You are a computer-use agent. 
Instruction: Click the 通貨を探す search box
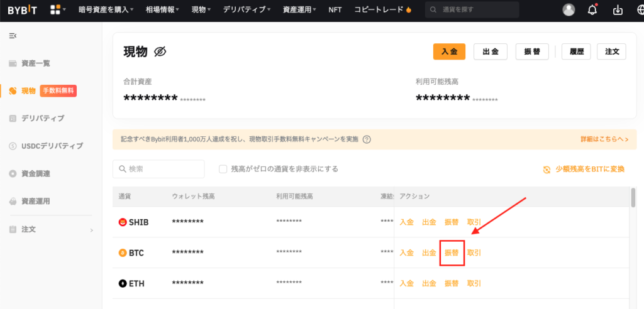click(472, 9)
